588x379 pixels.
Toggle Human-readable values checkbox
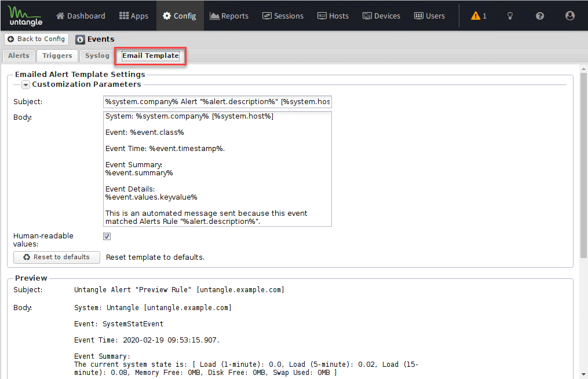point(107,236)
